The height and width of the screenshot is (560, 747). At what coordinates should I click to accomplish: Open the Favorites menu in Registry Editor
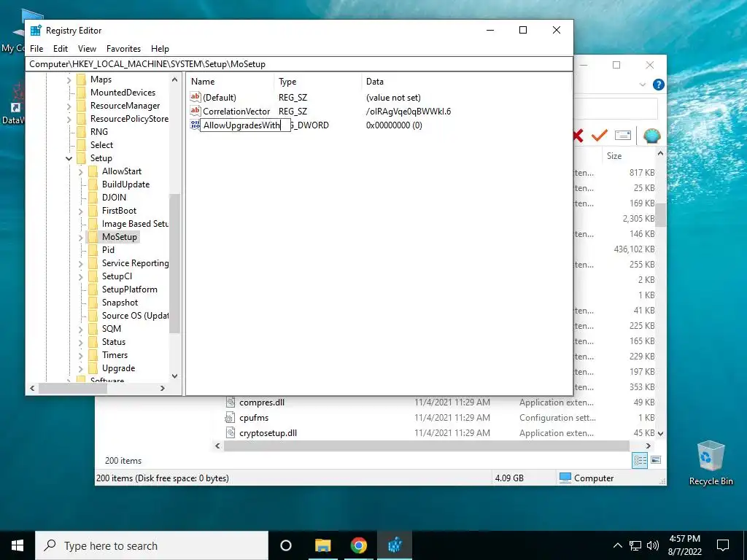123,49
